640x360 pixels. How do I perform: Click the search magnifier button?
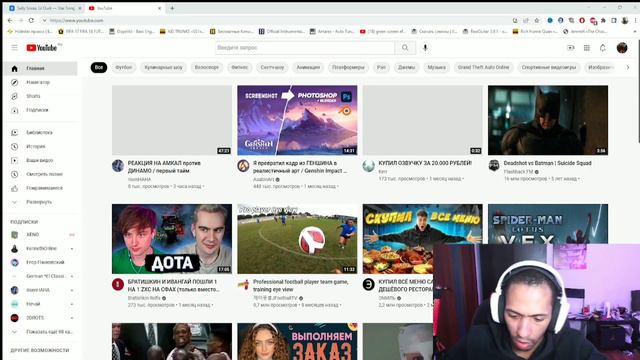click(x=405, y=48)
